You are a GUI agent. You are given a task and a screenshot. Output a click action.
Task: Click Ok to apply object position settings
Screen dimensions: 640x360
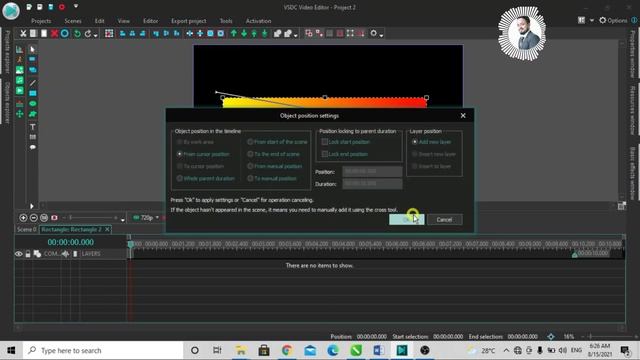click(x=407, y=220)
